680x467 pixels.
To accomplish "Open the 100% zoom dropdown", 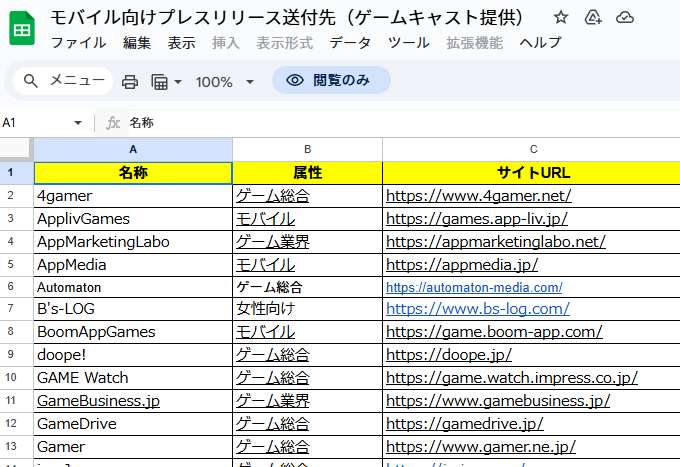I will [224, 82].
